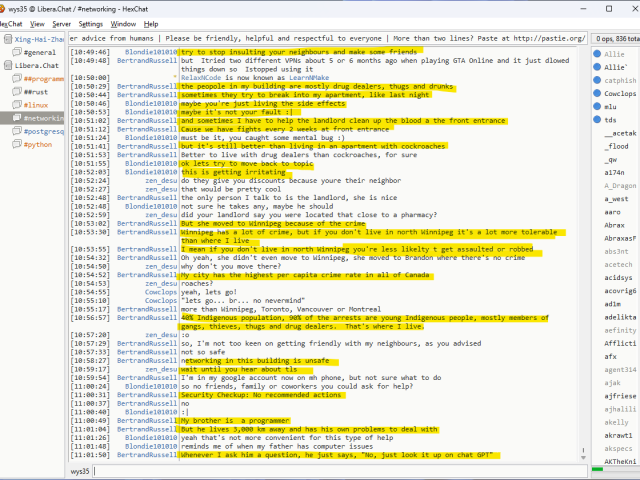Switch to the #general channel
The width and height of the screenshot is (640, 480).
click(40, 52)
